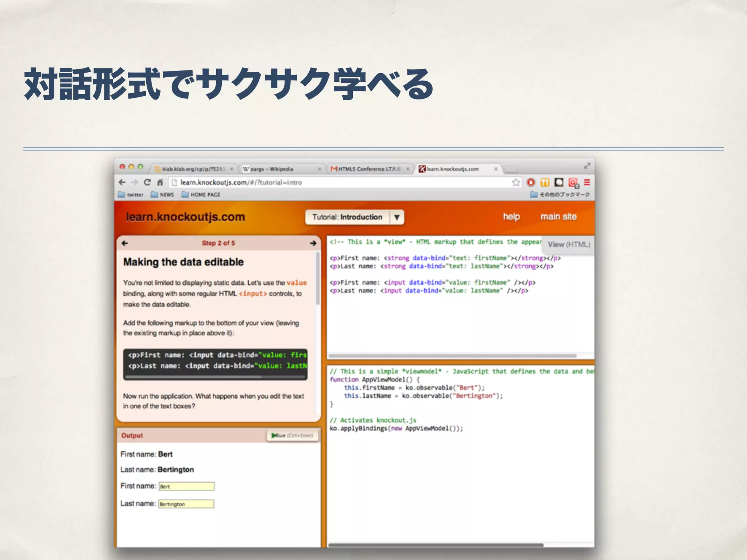
Task: Click the browser back arrow
Action: (x=122, y=182)
